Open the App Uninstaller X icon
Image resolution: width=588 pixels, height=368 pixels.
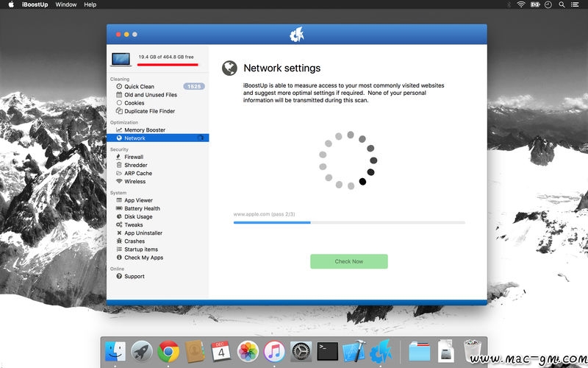[x=119, y=233]
